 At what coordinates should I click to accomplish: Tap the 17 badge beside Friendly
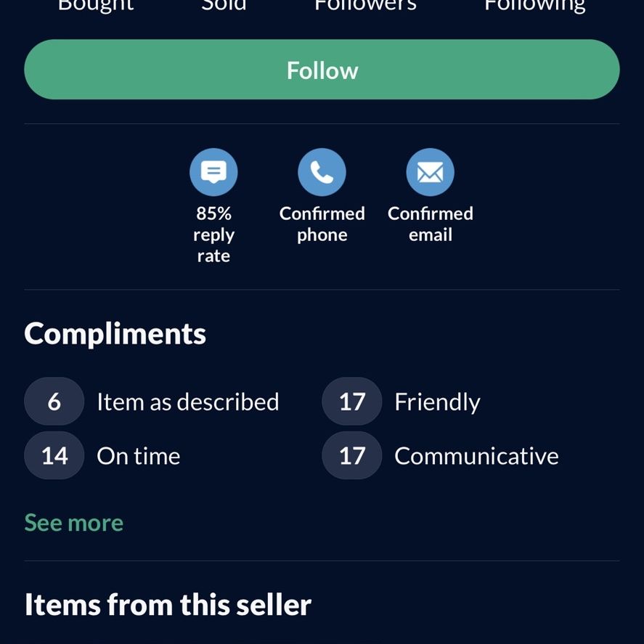(352, 402)
